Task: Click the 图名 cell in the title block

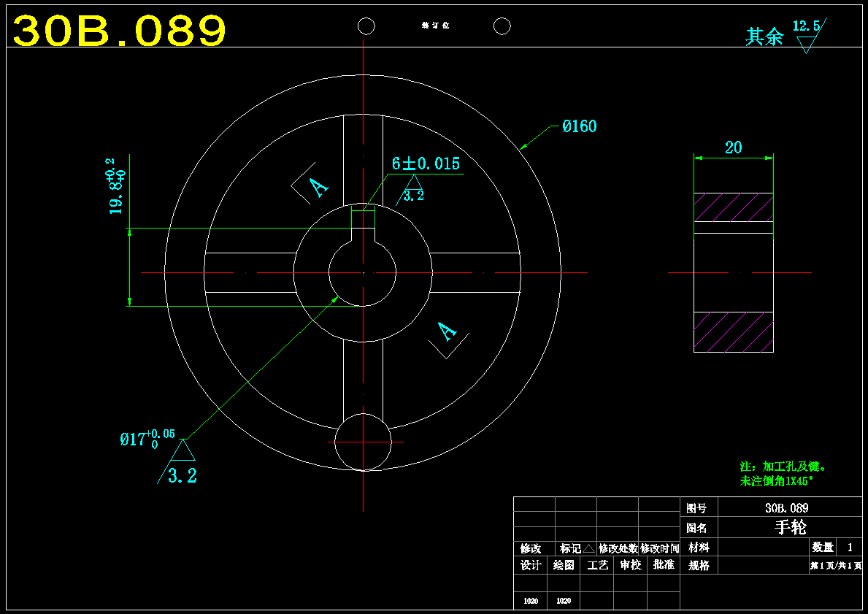Action: (x=699, y=528)
